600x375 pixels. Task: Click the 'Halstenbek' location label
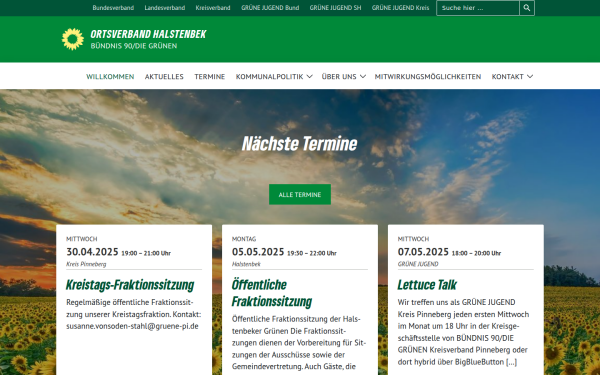[x=246, y=264]
